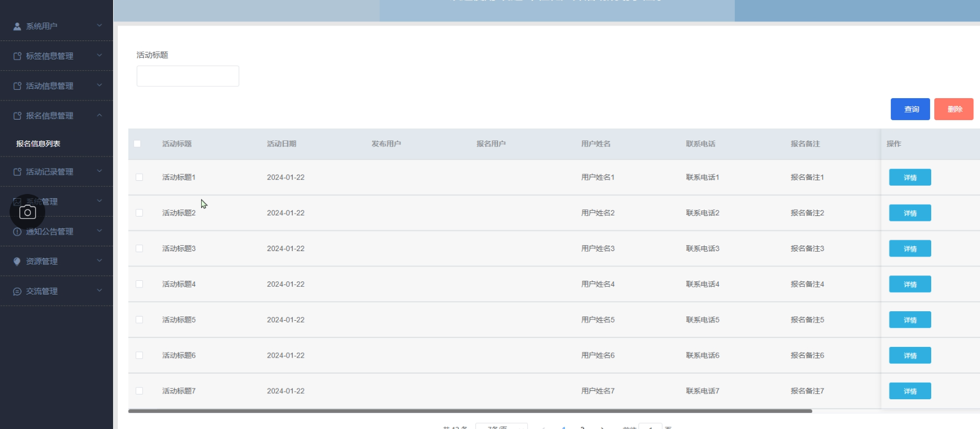Check the checkbox for 活动标题3 row

pos(139,249)
